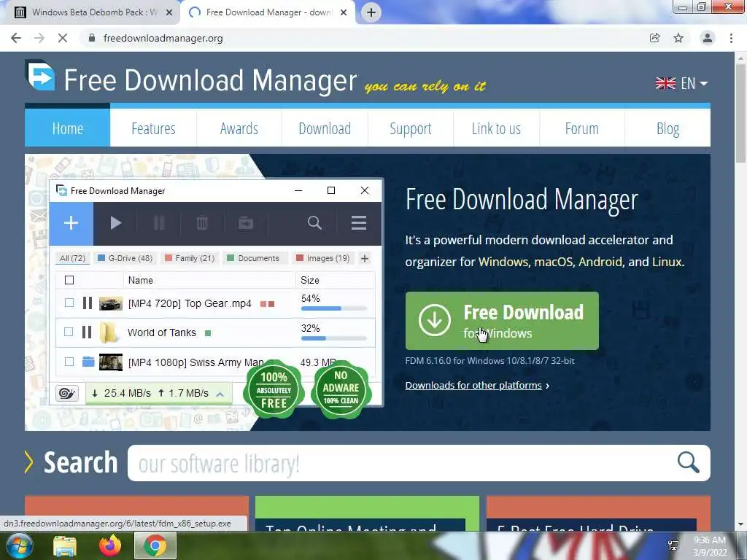Click the plus to add a tag after Images (19)
Image resolution: width=747 pixels, height=560 pixels.
(x=365, y=258)
